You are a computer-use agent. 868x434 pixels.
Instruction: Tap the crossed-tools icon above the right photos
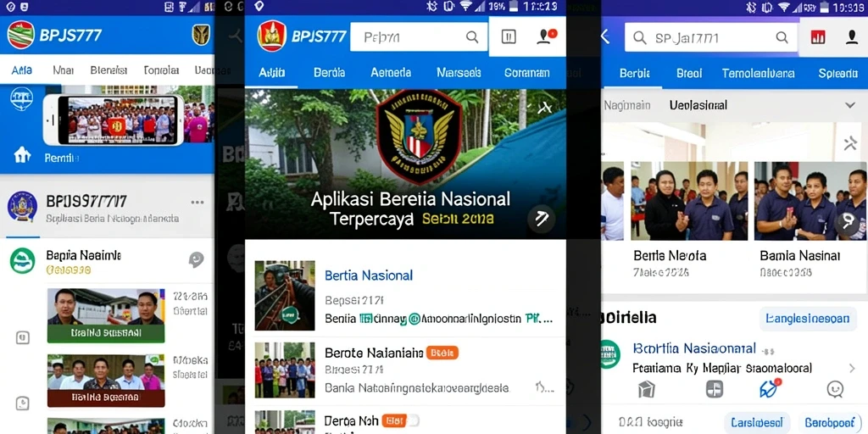(849, 144)
